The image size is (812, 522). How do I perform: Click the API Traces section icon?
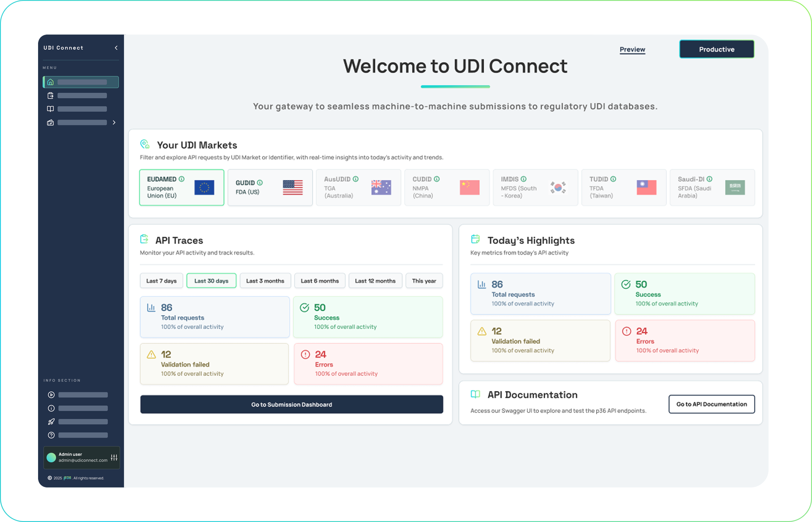click(144, 239)
